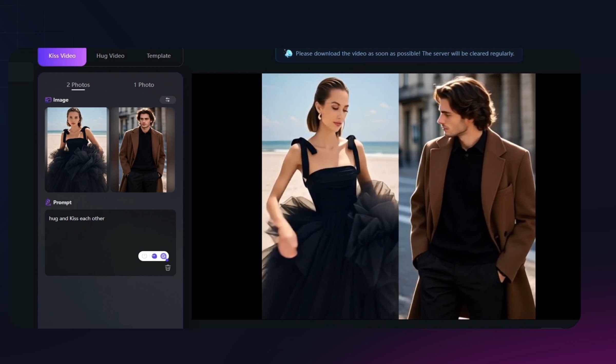This screenshot has height=364, width=616.
Task: Click the woman in black dress thumbnail
Action: click(x=77, y=150)
